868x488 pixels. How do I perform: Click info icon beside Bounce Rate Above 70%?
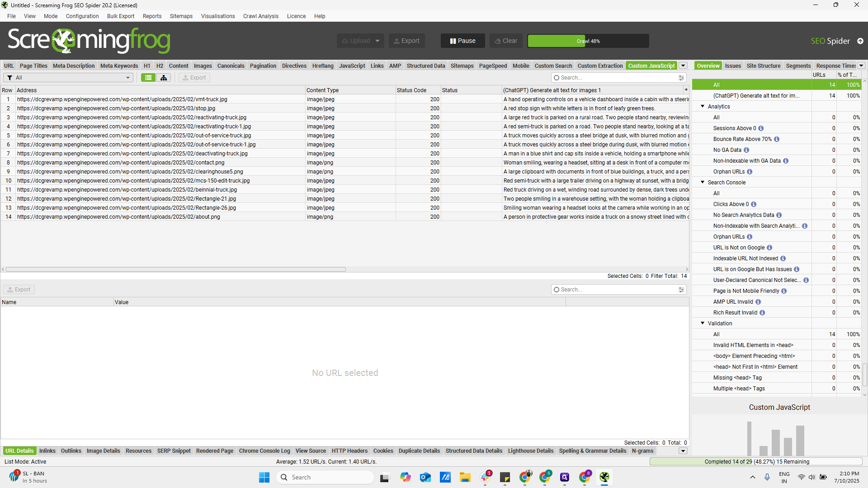777,139
